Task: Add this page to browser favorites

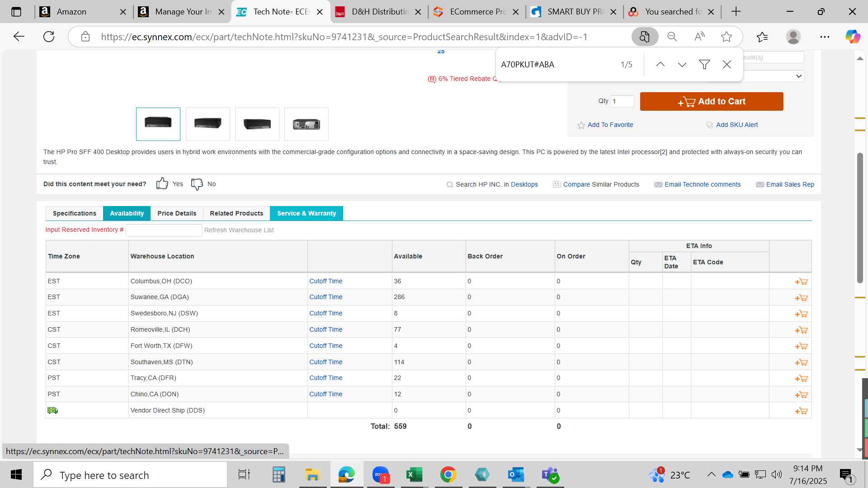Action: point(726,37)
